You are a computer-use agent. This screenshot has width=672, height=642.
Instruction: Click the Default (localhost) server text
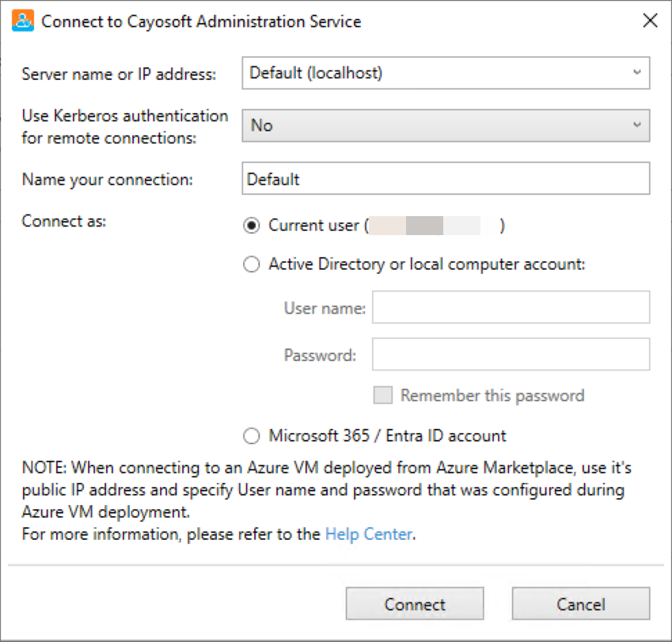coord(316,73)
